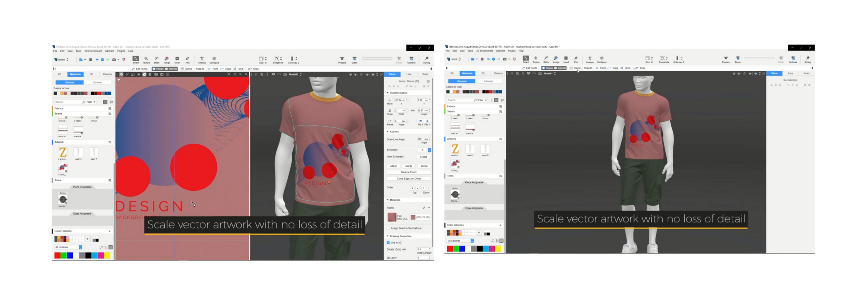Click the Merge button
868x305 pixels.
point(409,166)
